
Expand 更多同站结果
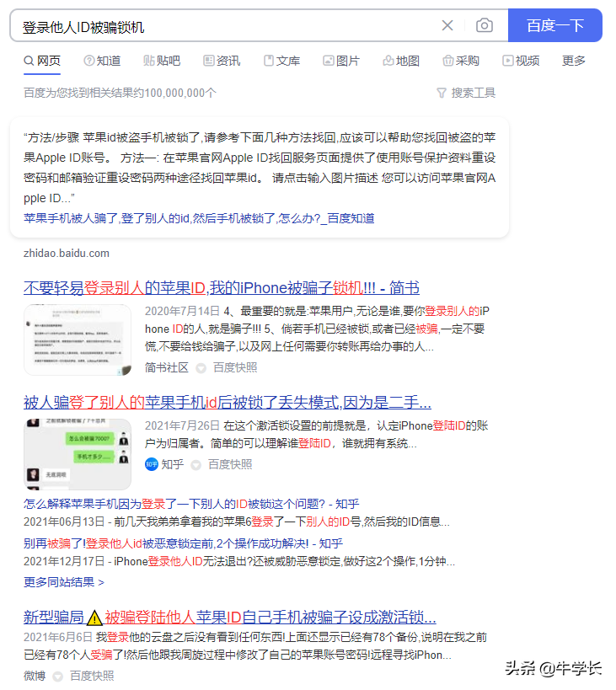click(x=64, y=582)
